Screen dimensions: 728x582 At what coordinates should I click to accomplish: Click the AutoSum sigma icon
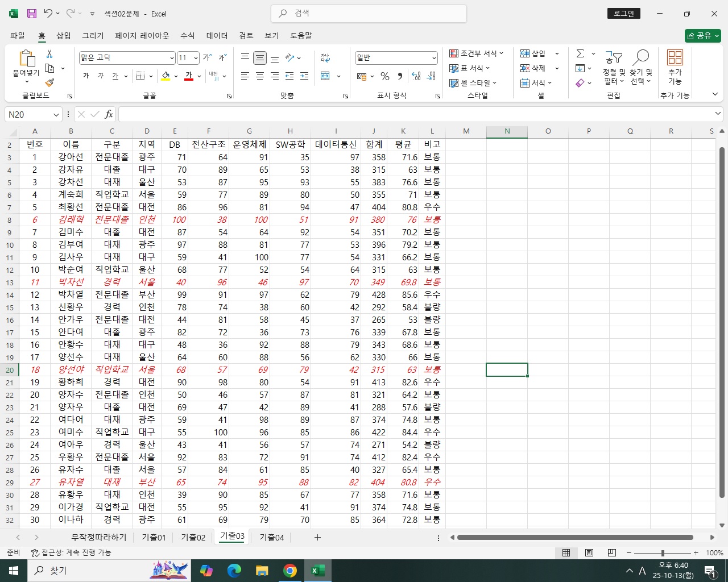coord(580,53)
